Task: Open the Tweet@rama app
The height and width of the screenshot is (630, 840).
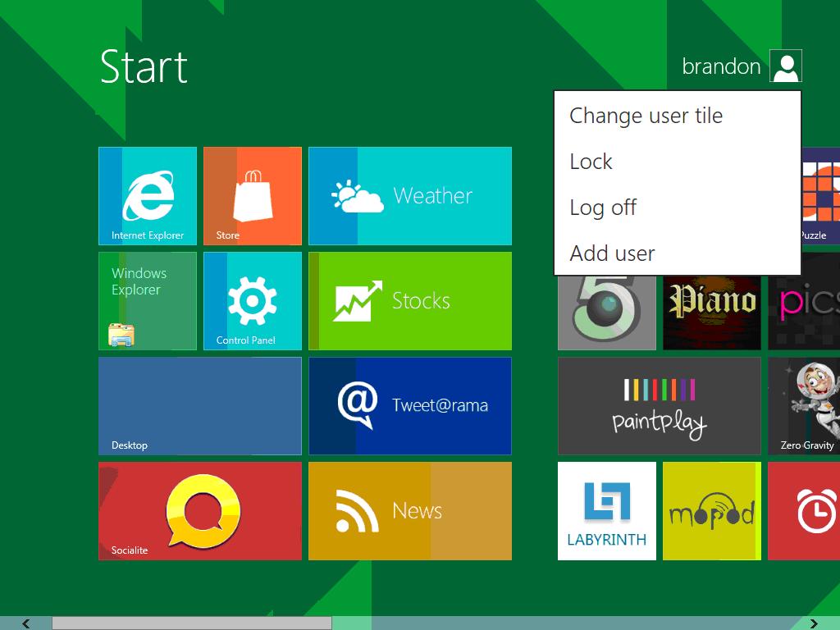Action: pyautogui.click(x=409, y=405)
